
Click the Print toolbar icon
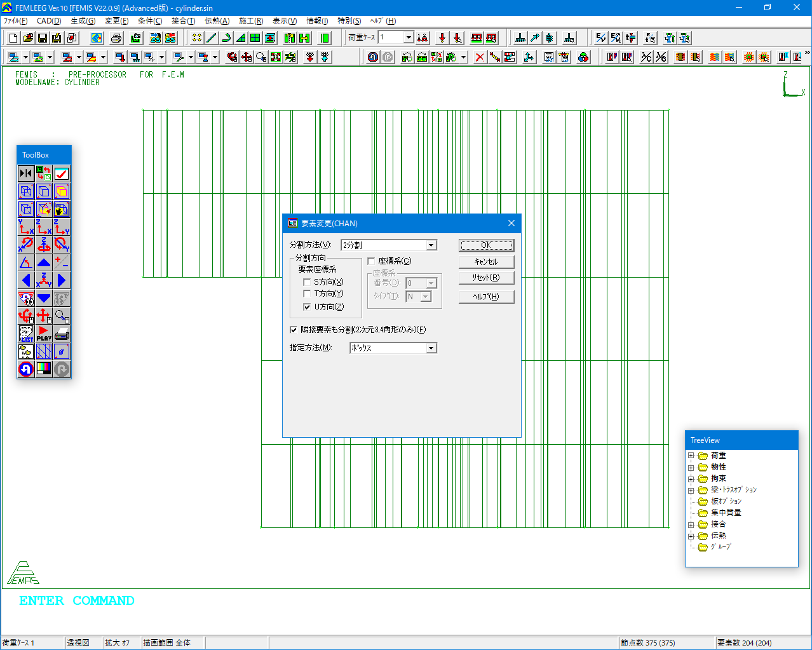click(116, 38)
